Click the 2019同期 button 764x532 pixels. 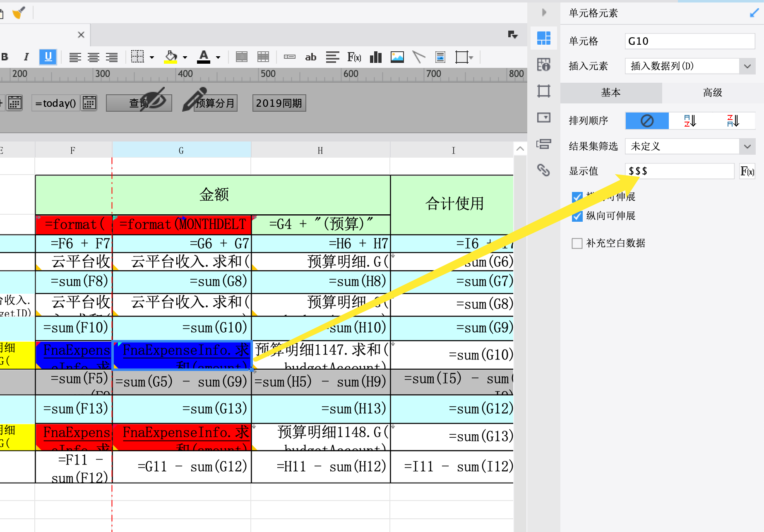tap(279, 103)
